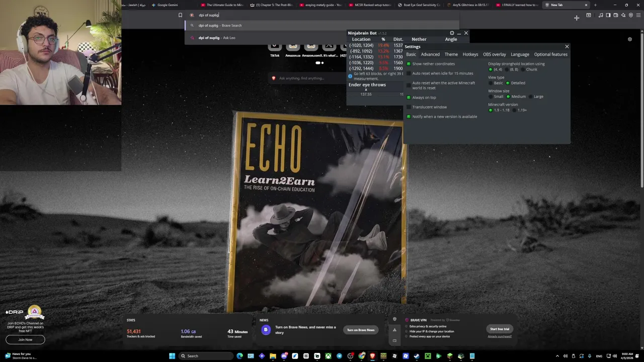644x362 pixels.
Task: Open Discord from taskbar
Action: click(x=284, y=356)
